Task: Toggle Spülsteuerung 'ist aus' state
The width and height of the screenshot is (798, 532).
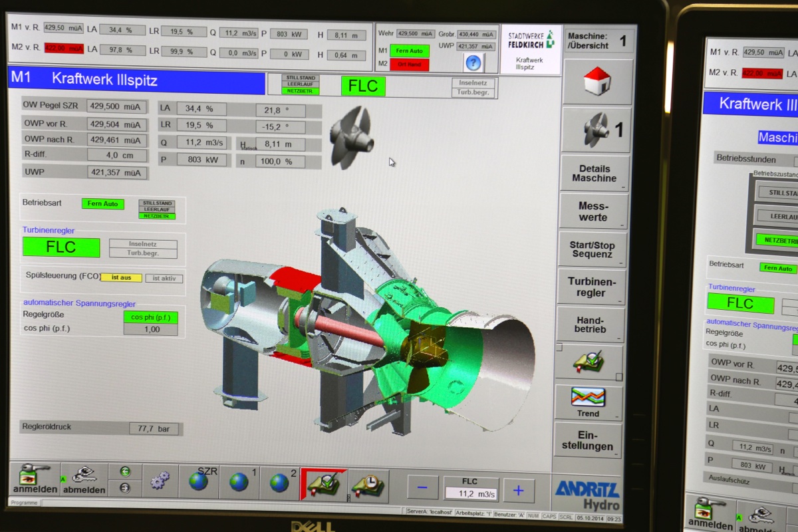Action: 121,277
